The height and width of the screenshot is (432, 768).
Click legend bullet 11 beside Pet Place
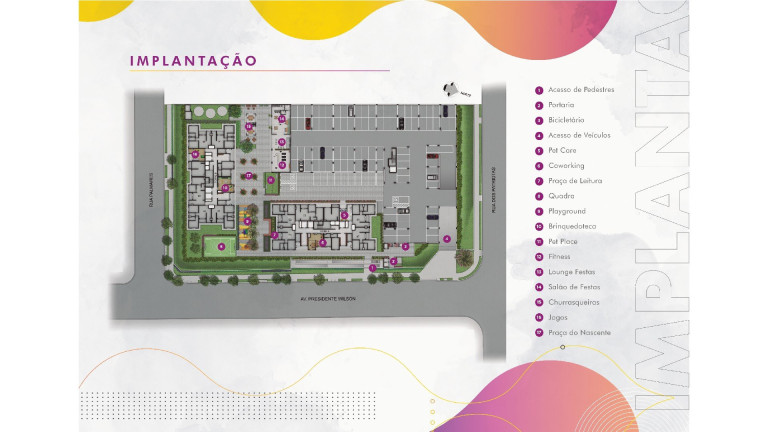click(x=539, y=242)
